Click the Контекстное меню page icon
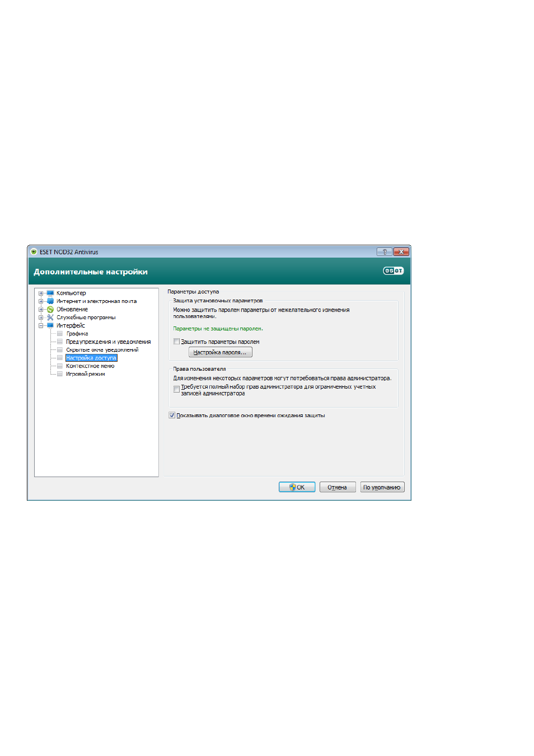 pyautogui.click(x=60, y=366)
